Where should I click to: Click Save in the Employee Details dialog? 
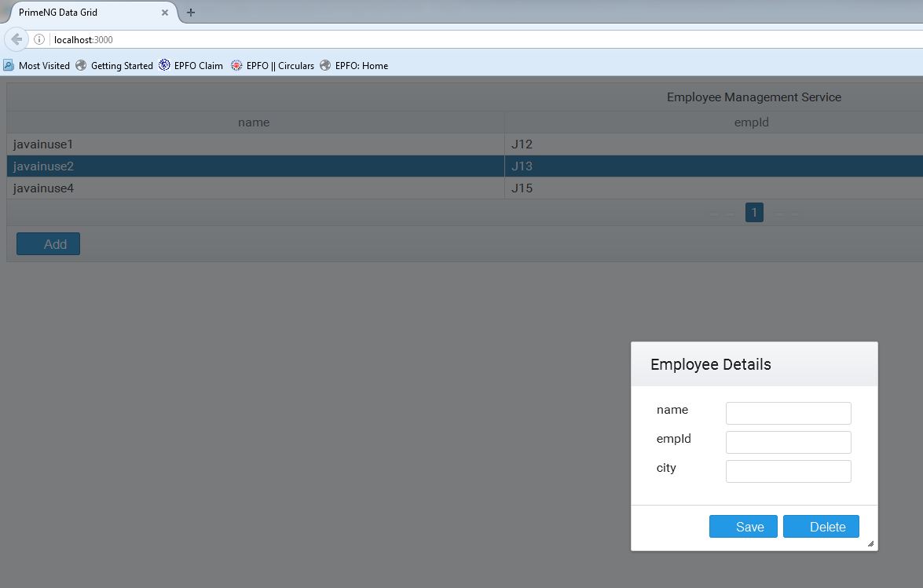743,526
